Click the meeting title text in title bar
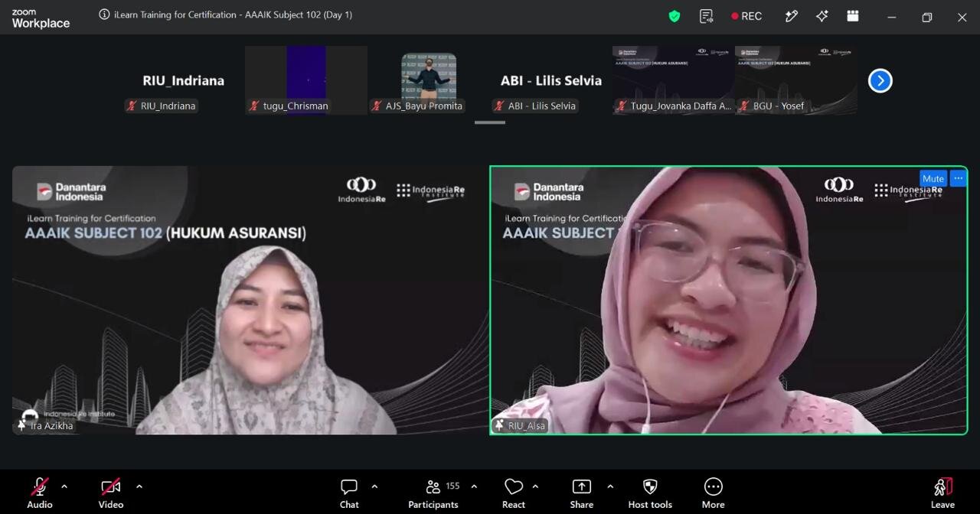This screenshot has width=980, height=514. pyautogui.click(x=234, y=15)
